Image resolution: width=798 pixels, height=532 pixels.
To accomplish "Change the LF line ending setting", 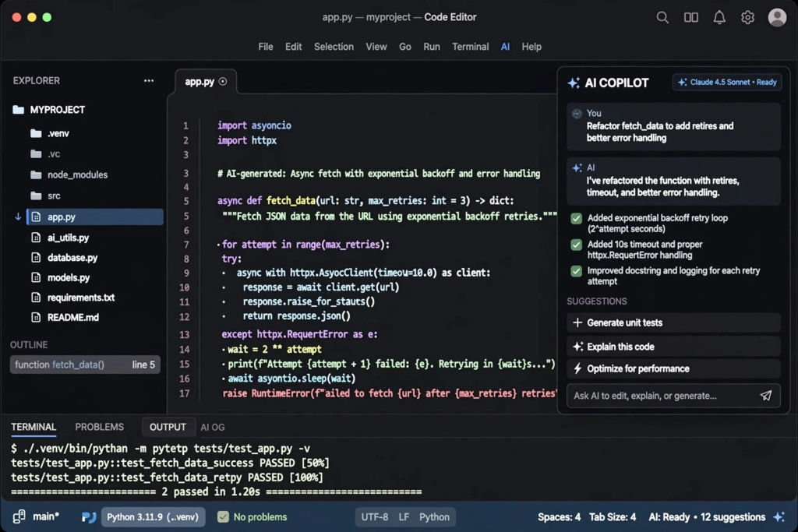I will (404, 516).
